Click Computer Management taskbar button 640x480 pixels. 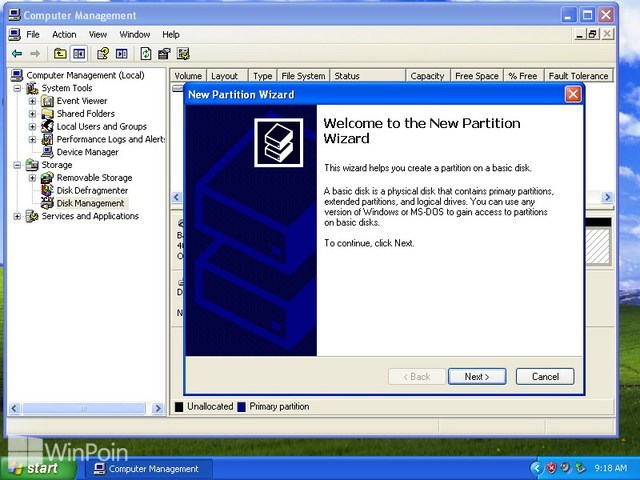tap(149, 469)
